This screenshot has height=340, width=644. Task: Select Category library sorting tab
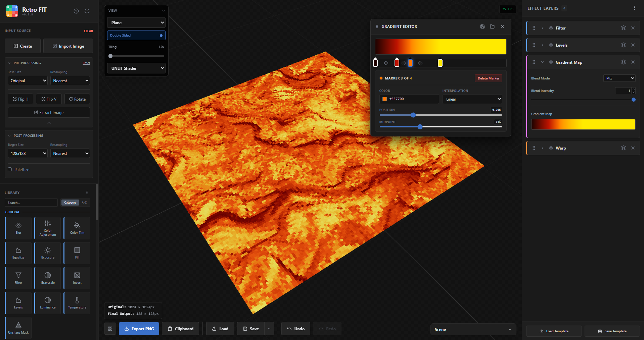(70, 203)
